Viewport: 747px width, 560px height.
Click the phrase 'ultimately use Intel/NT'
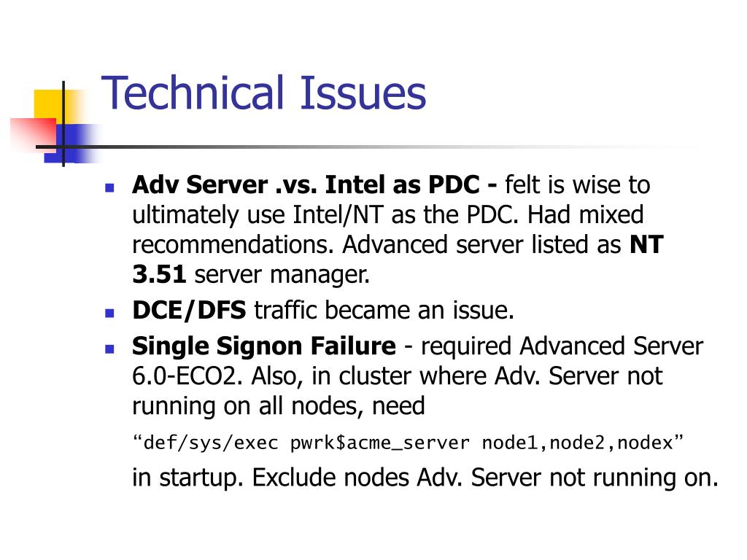click(x=258, y=214)
